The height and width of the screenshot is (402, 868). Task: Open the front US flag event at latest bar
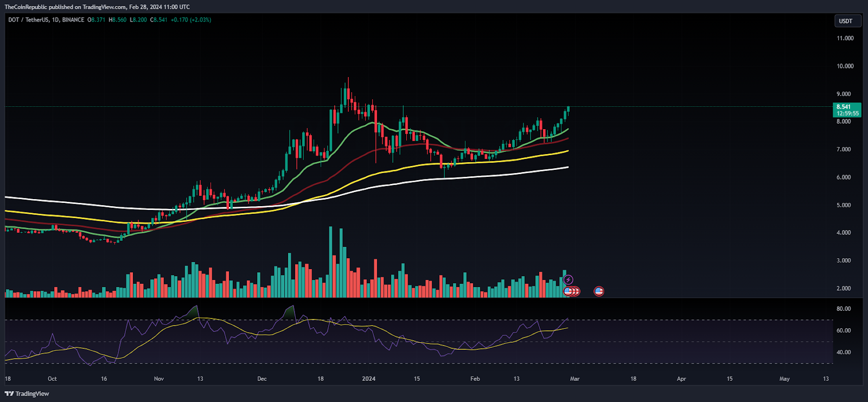[x=568, y=291]
